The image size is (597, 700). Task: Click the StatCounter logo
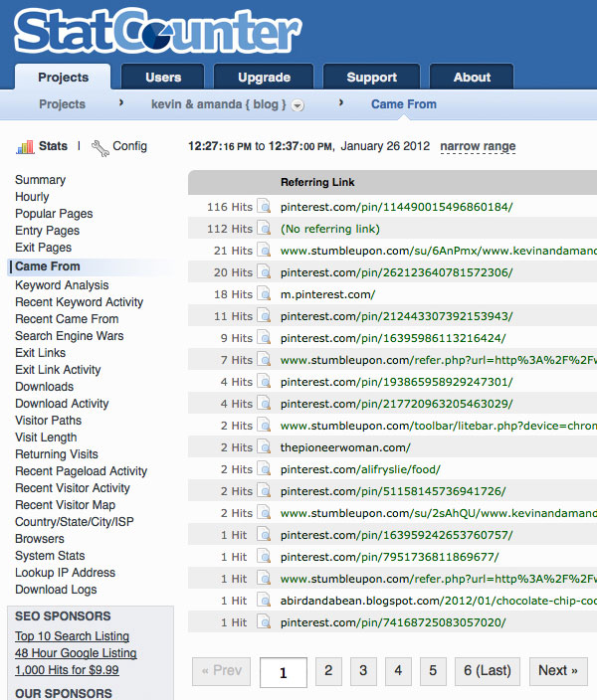click(x=158, y=31)
